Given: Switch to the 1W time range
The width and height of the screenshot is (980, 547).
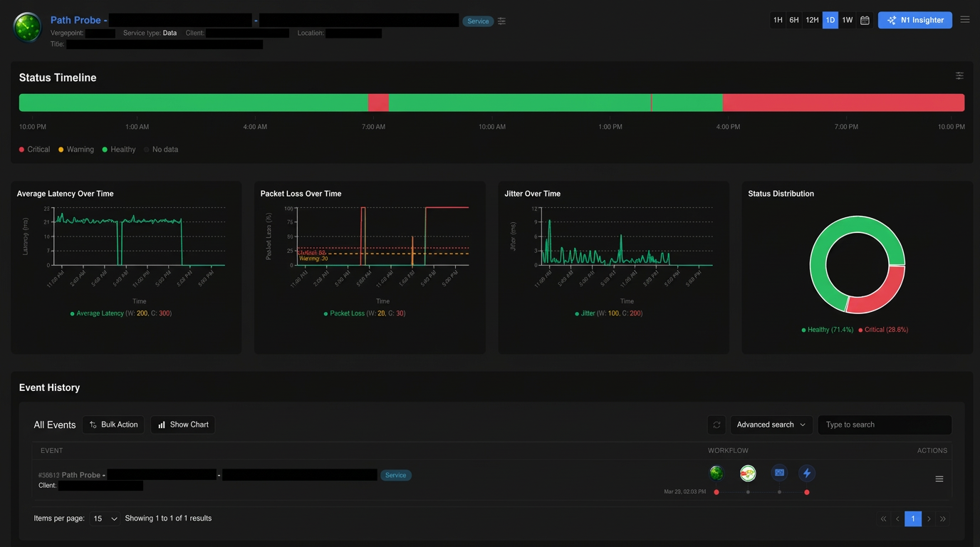Looking at the screenshot, I should point(847,20).
